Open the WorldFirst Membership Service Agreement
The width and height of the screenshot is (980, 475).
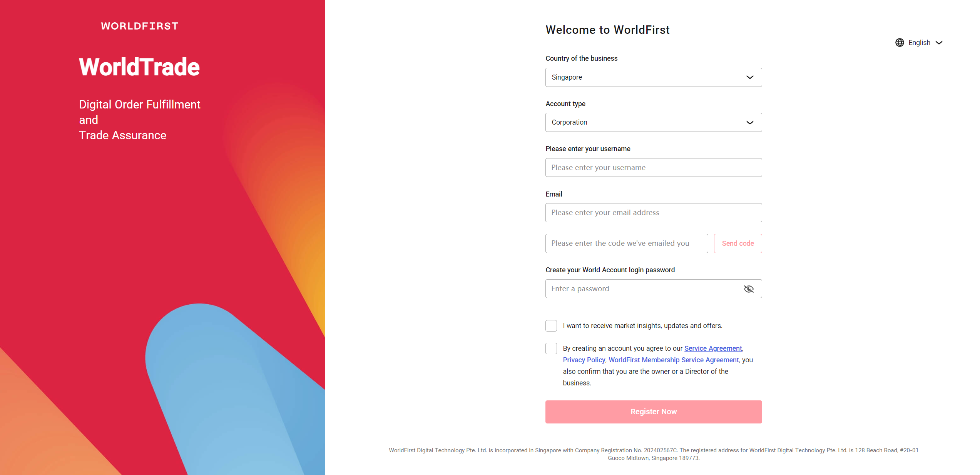coord(674,360)
